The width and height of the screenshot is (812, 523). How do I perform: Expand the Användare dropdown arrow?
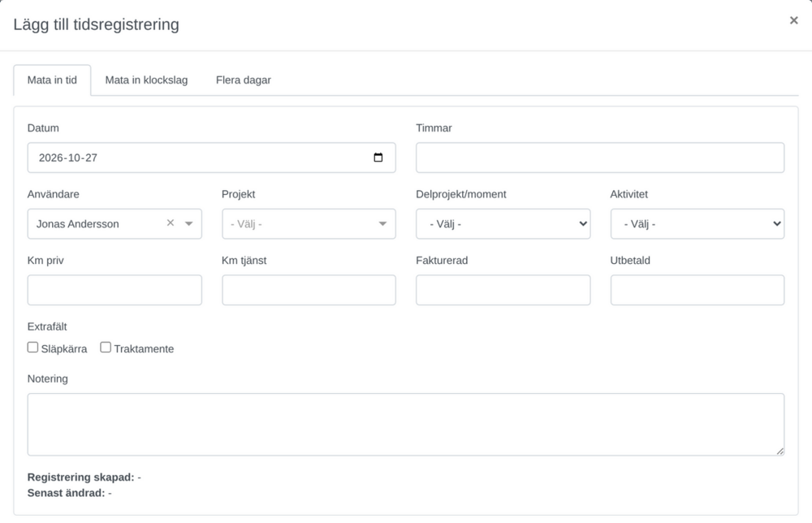189,223
